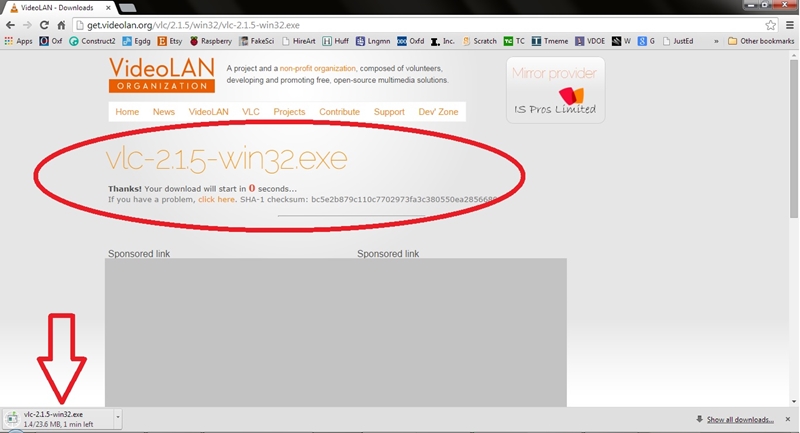Open the Other bookmarks folder
The width and height of the screenshot is (800, 433).
pos(761,41)
